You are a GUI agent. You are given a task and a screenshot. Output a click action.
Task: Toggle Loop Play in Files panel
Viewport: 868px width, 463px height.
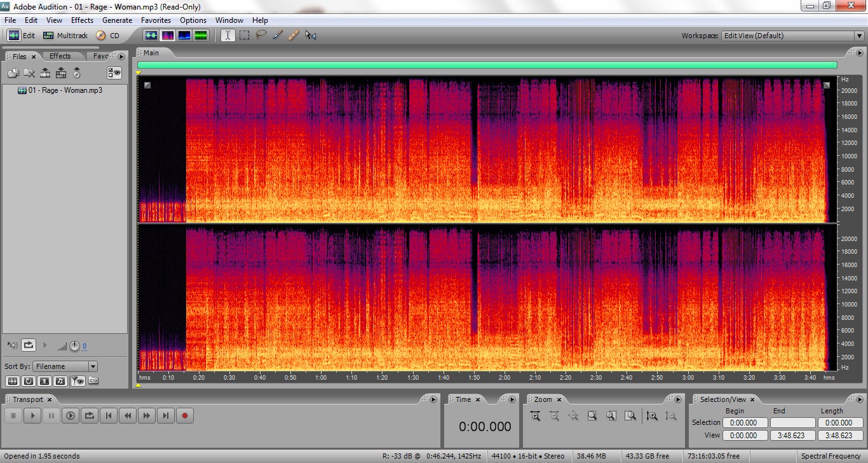29,345
